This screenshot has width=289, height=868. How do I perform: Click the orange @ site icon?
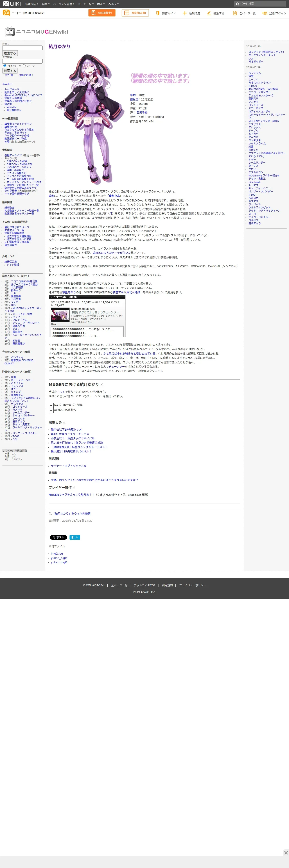pyautogui.click(x=6, y=13)
